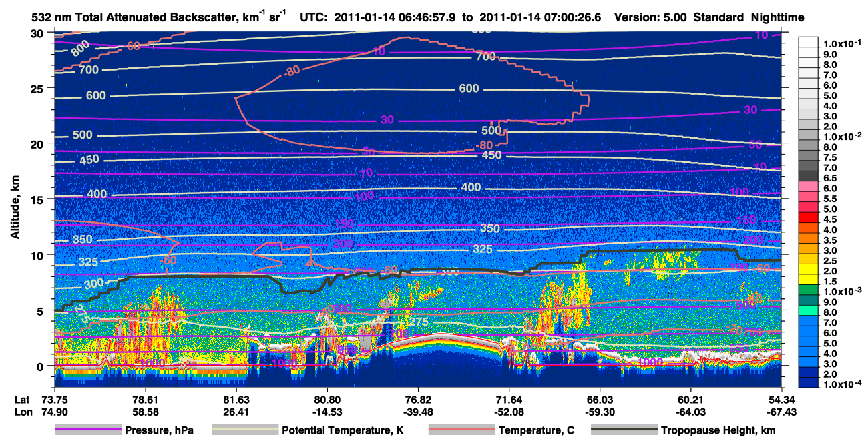
Task: Click longitude value 26.41
Action: (236, 412)
